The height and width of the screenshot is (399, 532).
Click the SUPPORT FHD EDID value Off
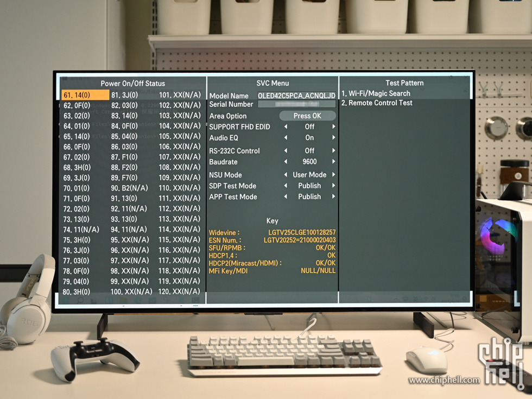[309, 126]
